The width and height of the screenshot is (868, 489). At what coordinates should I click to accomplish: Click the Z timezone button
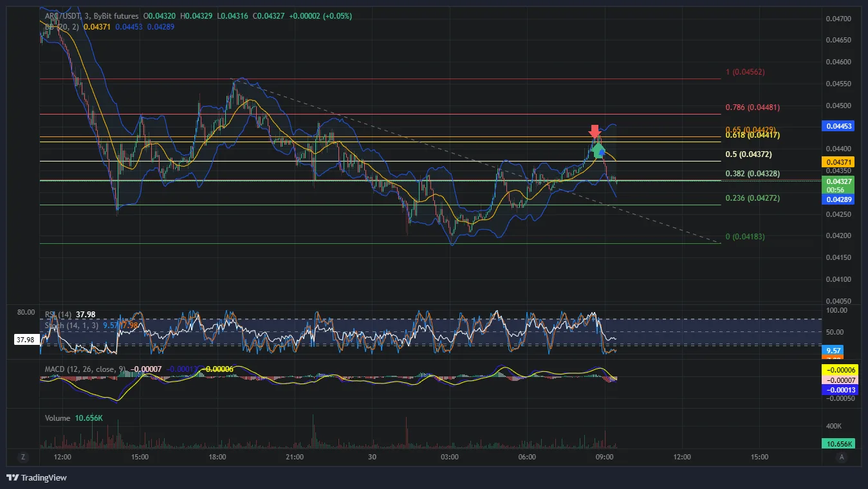23,457
